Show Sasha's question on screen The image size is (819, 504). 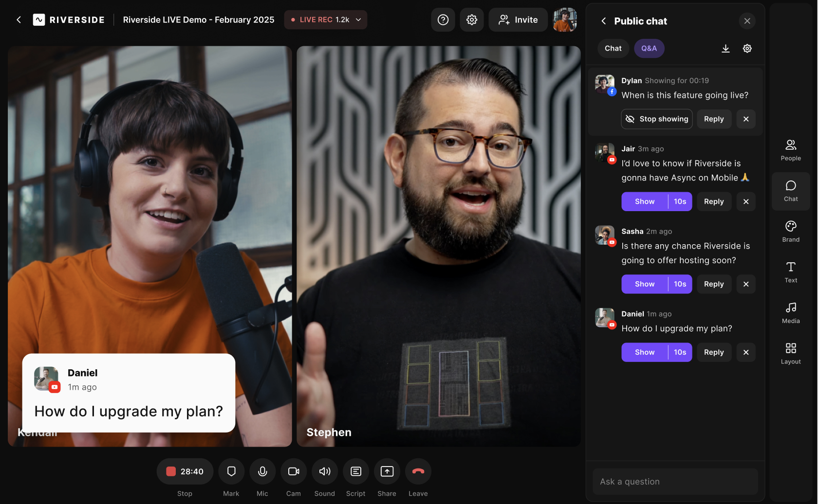pos(644,284)
